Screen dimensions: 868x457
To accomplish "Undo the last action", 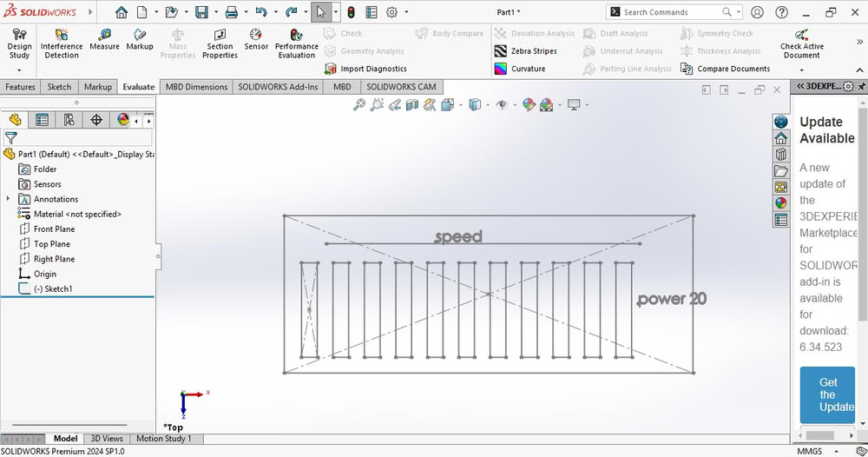I will tap(261, 12).
